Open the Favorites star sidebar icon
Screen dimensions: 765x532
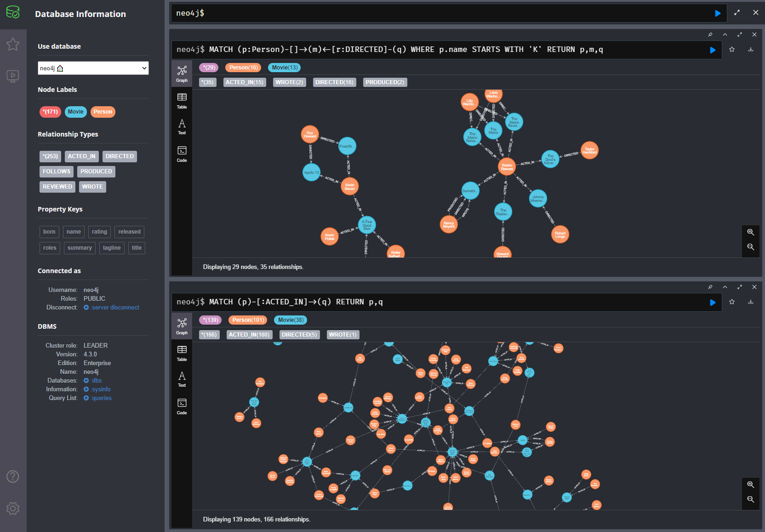coord(13,44)
